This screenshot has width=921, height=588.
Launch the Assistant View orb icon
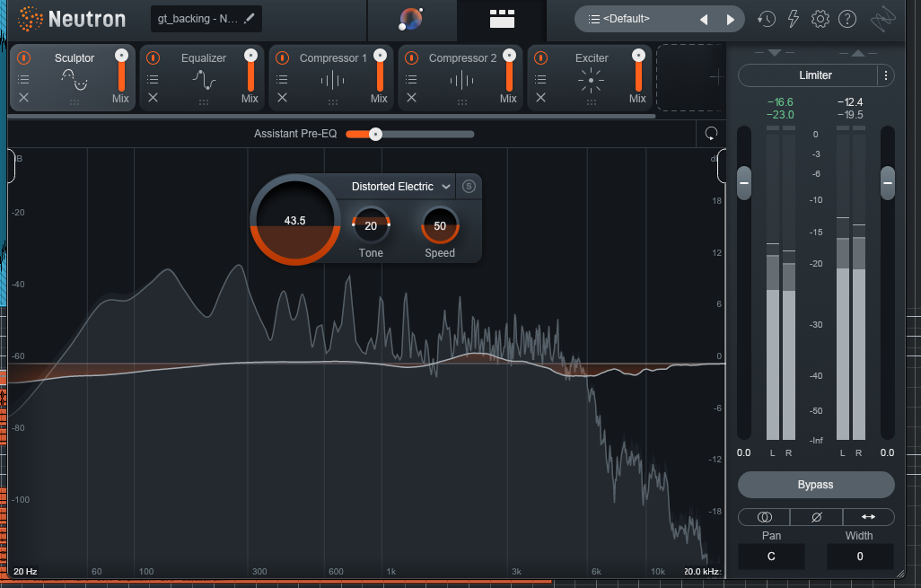[x=411, y=19]
